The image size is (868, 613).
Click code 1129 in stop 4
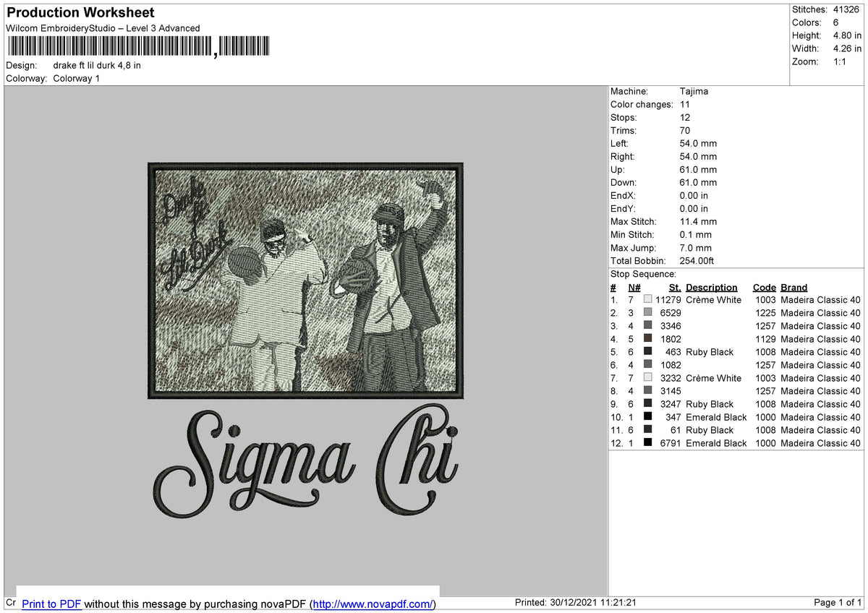(765, 339)
